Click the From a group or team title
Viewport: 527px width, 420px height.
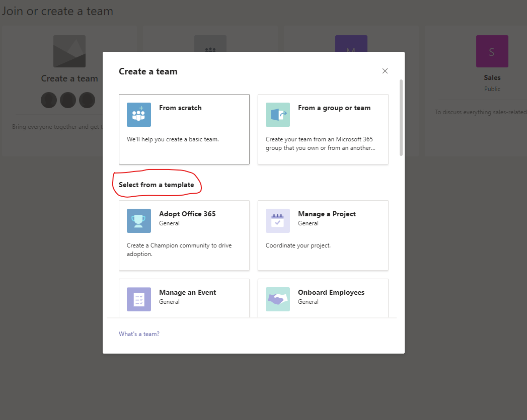click(x=334, y=108)
